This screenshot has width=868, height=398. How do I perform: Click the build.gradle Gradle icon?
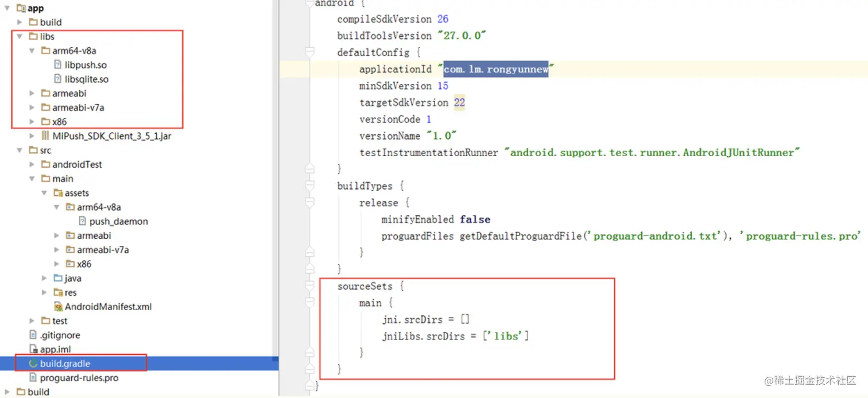(33, 364)
